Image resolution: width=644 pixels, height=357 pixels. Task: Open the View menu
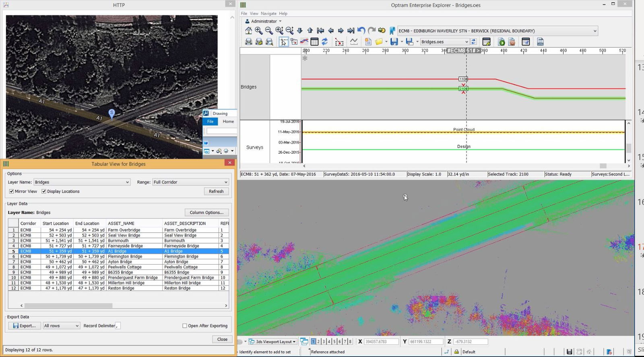point(254,13)
